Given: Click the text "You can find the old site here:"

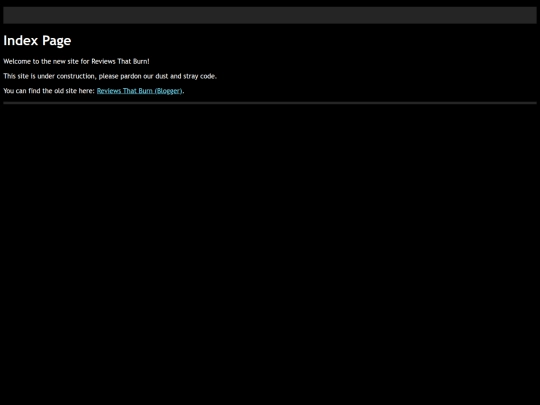Looking at the screenshot, I should click(x=49, y=91).
